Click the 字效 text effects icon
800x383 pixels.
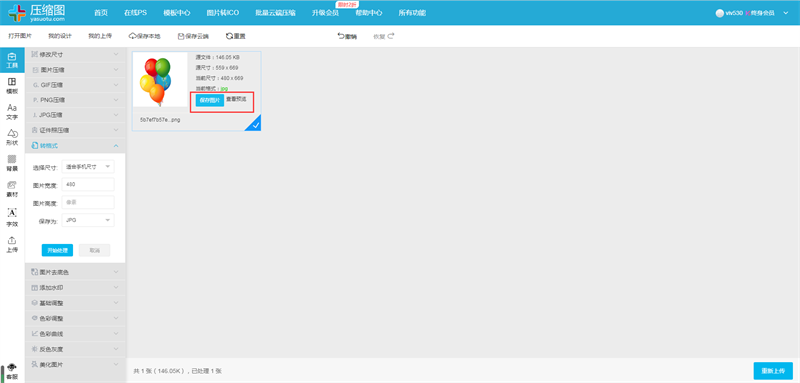coord(12,217)
